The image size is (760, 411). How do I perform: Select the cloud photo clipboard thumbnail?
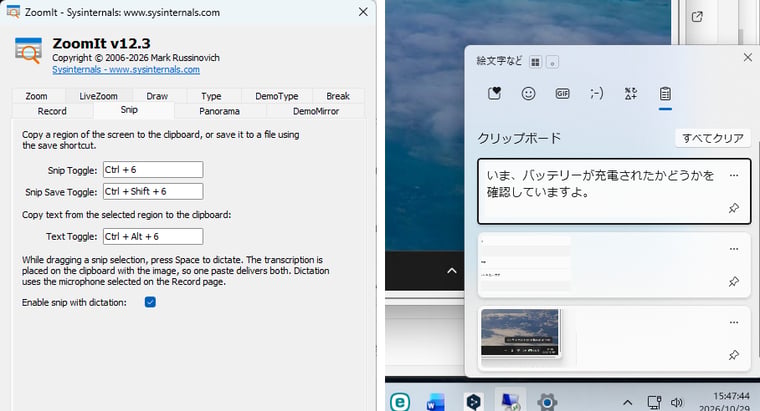520,333
